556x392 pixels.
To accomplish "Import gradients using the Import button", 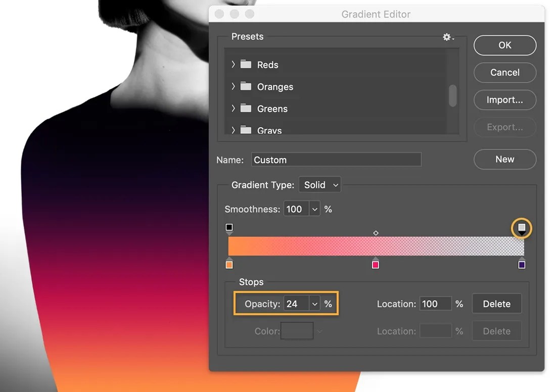I will coord(504,100).
